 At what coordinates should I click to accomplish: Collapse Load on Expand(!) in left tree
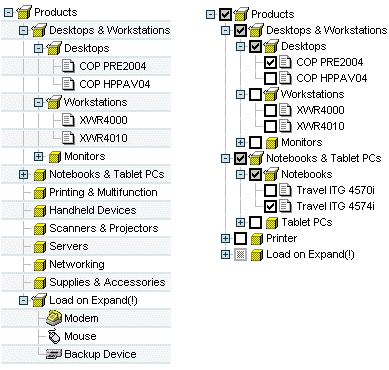(x=23, y=300)
